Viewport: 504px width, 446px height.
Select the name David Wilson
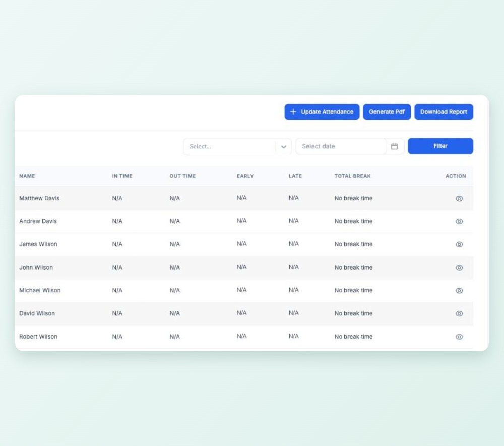(x=37, y=313)
